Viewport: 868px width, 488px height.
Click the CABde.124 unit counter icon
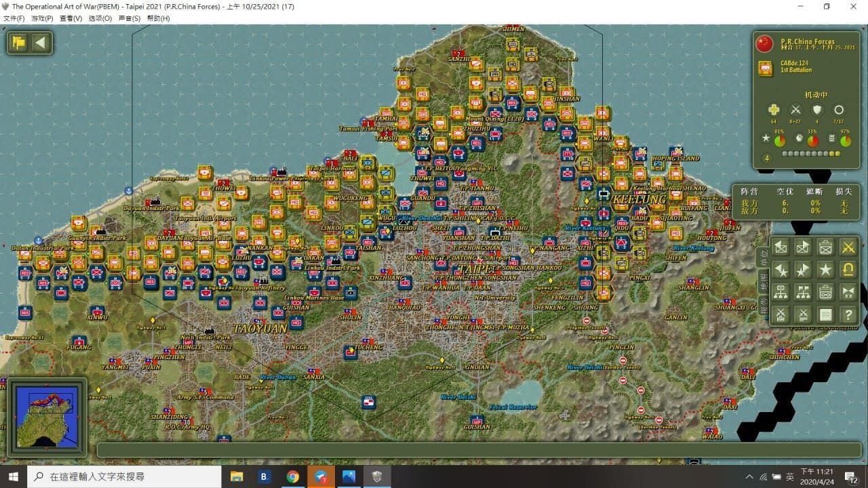(x=766, y=68)
